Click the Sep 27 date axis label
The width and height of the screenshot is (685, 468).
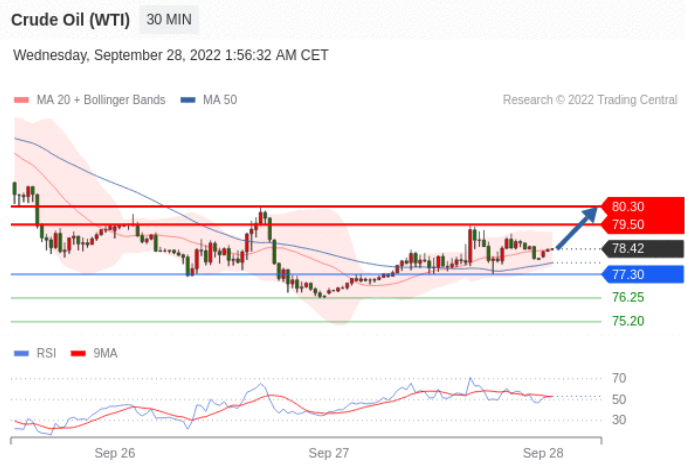pyautogui.click(x=329, y=453)
